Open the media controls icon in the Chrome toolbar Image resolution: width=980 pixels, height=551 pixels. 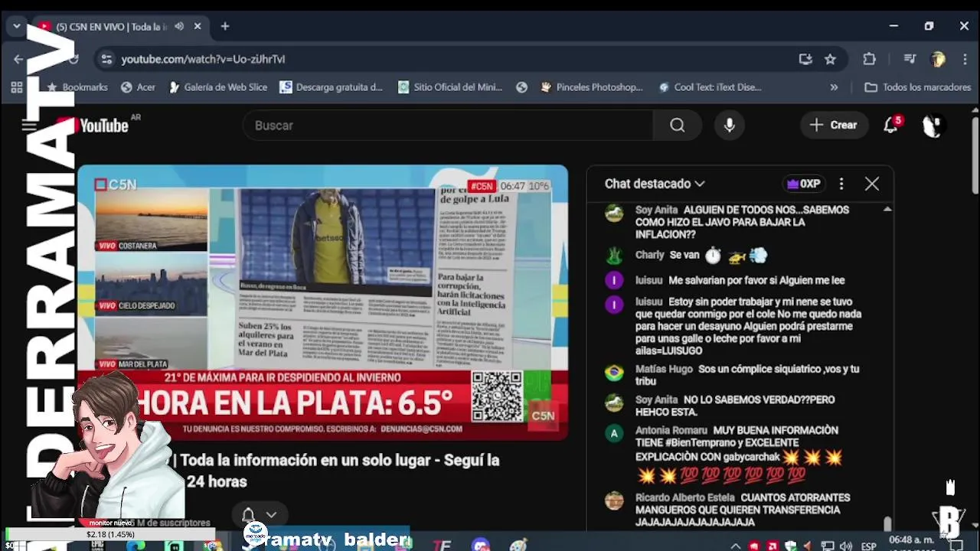coord(910,59)
